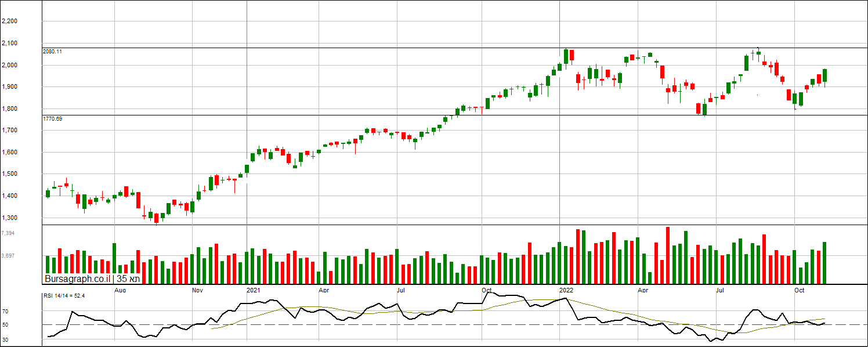Click the 2,200 price axis label
Viewport: 868px width, 347px height.
9,21
